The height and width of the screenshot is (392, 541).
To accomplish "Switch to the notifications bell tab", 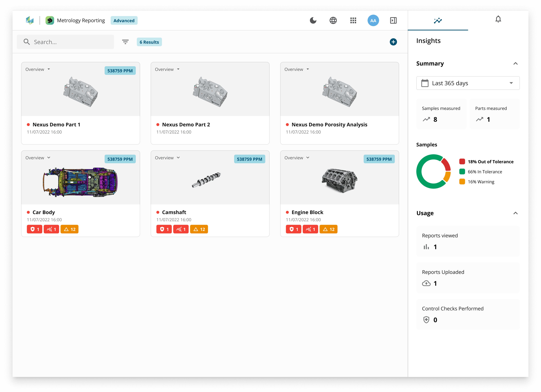I will (498, 19).
